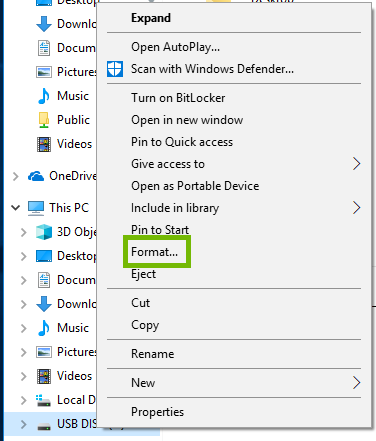This screenshot has width=376, height=441.
Task: Click the Windows Defender shield icon
Action: point(115,69)
